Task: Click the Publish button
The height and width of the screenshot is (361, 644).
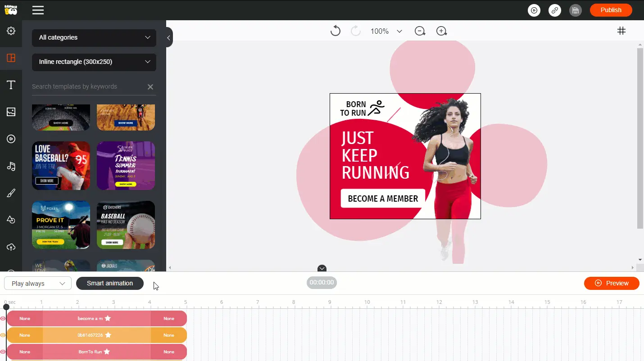Action: click(x=611, y=10)
